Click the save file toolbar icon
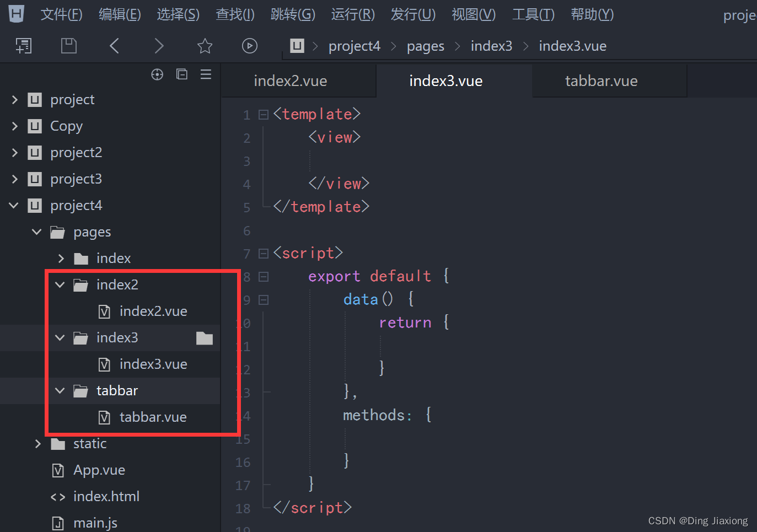 (69, 46)
